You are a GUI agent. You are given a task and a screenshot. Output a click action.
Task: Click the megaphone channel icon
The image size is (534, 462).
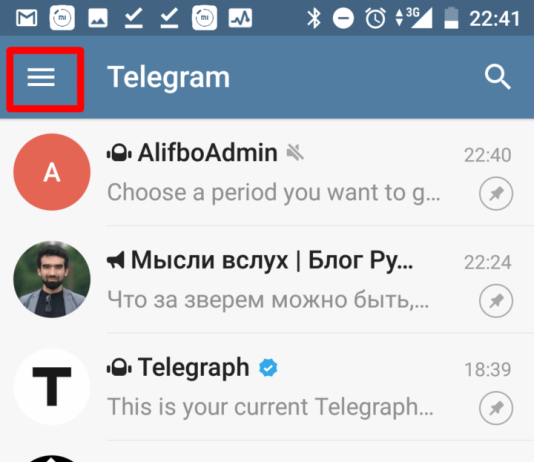click(x=116, y=261)
